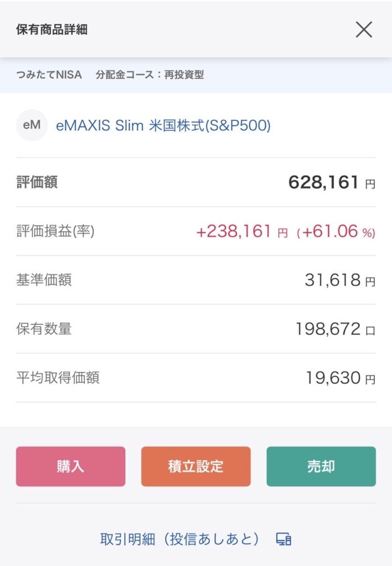Click the 評価損益(率) row label

pos(56,232)
